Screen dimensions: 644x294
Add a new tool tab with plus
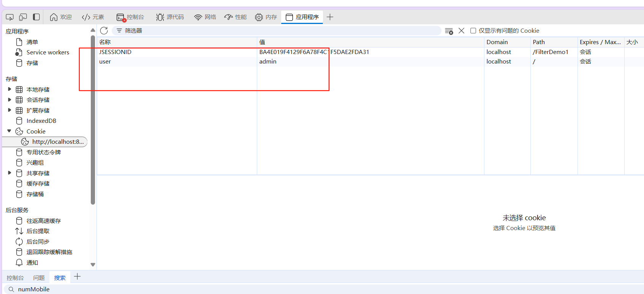tap(330, 17)
